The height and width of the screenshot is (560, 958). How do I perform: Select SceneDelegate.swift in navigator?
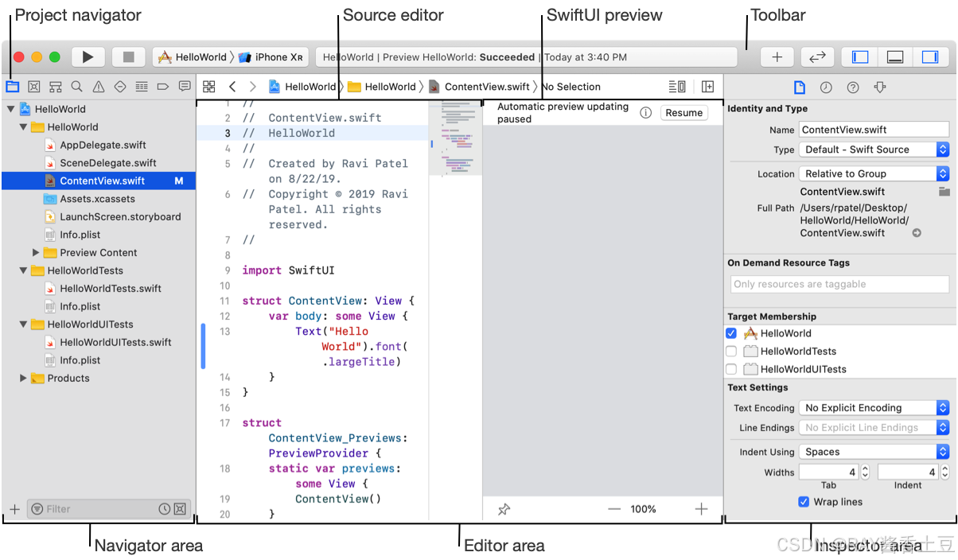(108, 163)
